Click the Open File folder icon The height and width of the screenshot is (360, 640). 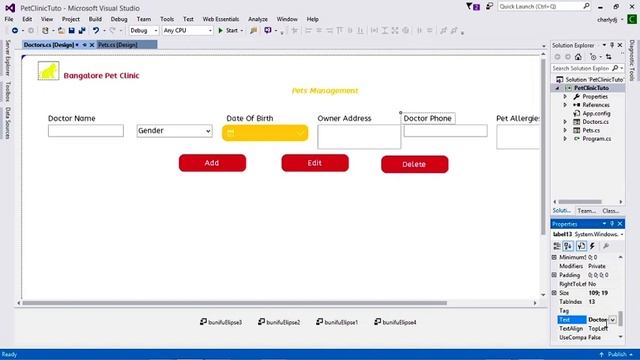pyautogui.click(x=61, y=31)
